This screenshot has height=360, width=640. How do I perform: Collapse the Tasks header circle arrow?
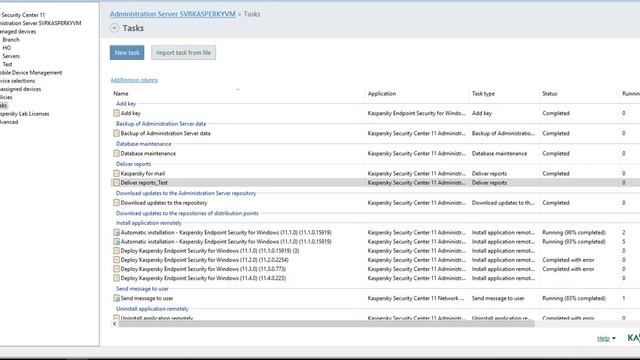(114, 28)
